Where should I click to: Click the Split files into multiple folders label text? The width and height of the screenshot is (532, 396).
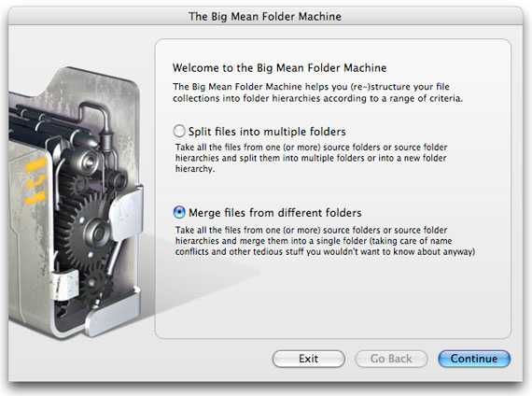pyautogui.click(x=267, y=132)
